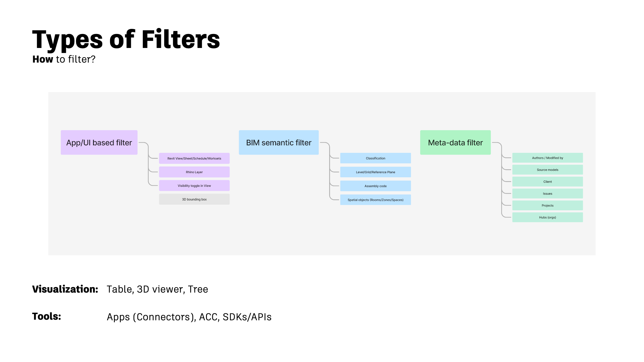
Task: Click the Rhino Layer node
Action: pos(194,172)
